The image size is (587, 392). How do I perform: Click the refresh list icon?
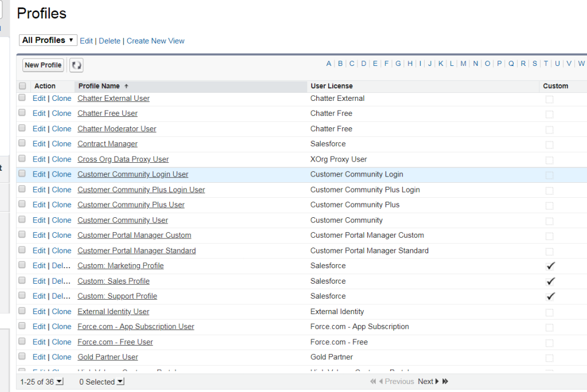[x=76, y=65]
